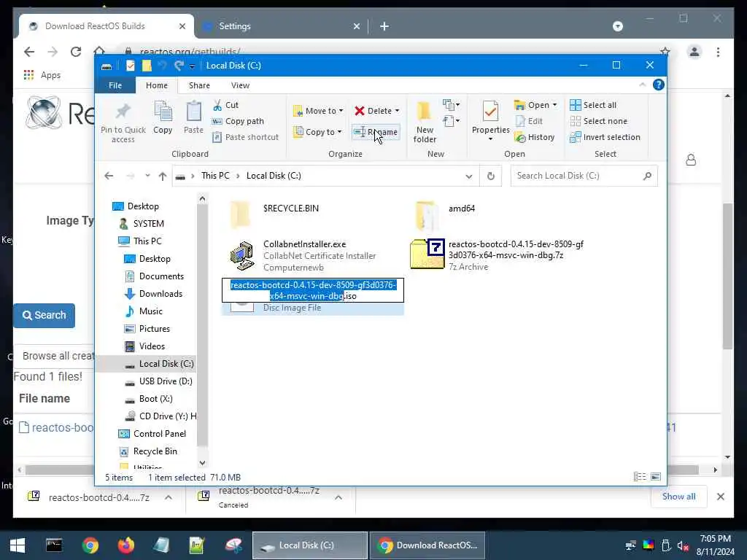Click This PC in address breadcrumb

point(215,176)
